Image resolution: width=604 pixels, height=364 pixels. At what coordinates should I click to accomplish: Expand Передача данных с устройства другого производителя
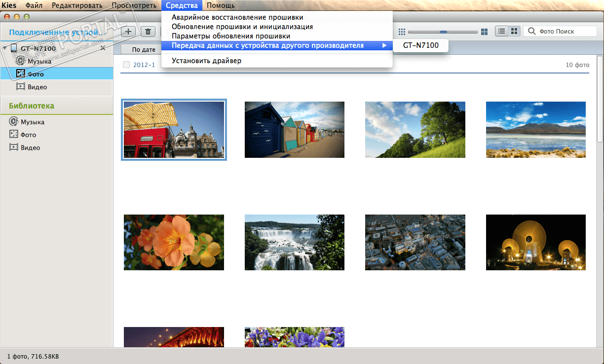pos(277,45)
